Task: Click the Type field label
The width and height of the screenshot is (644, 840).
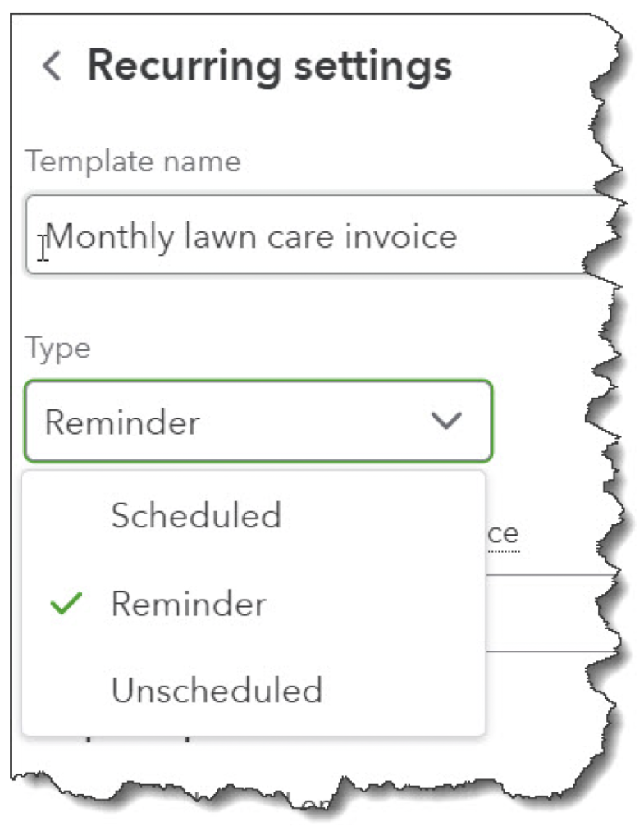Action: click(57, 348)
